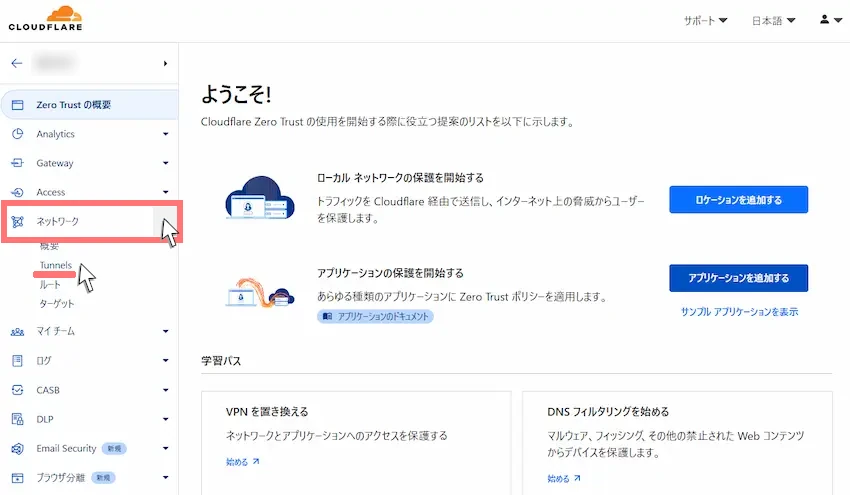Viewport: 850px width, 495px height.
Task: Expand the CASB section chevron
Action: (165, 390)
